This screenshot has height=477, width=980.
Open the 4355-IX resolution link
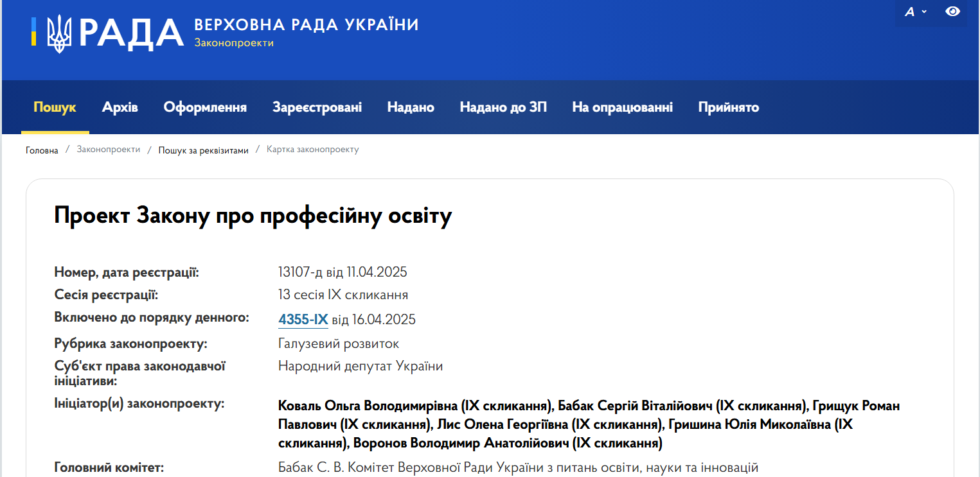303,319
